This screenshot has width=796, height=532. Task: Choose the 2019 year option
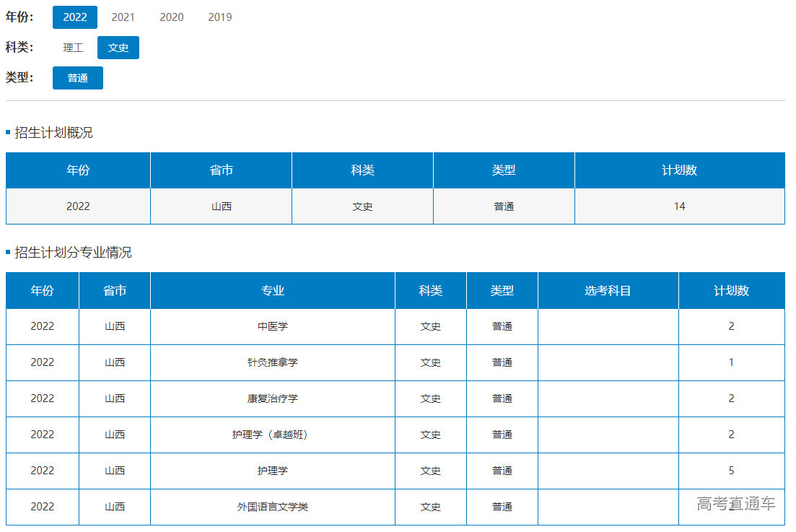pos(219,17)
